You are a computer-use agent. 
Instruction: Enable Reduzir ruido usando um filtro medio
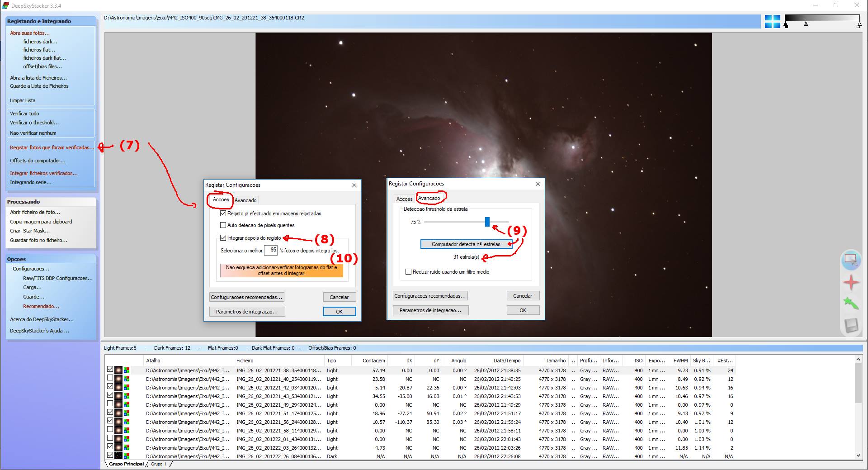coord(409,272)
